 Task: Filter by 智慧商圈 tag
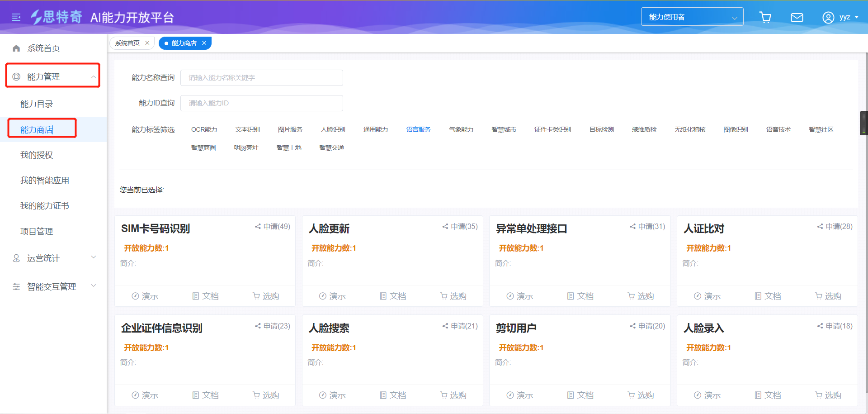[x=203, y=148]
